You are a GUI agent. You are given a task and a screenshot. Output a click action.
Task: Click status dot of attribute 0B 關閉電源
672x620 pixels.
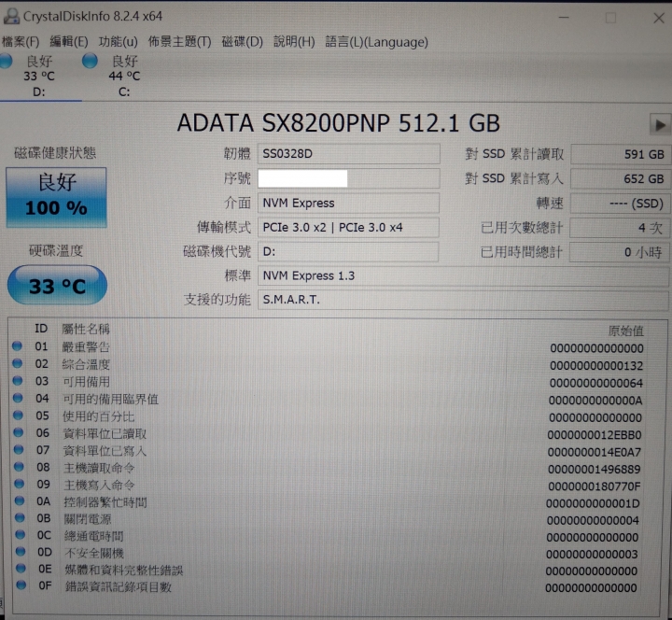[x=20, y=517]
